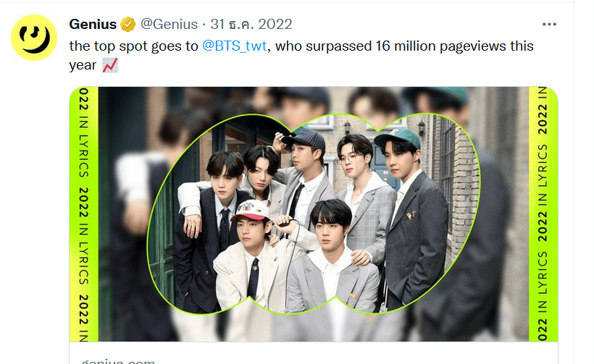Click the gold verified badge beside Genius
The height and width of the screenshot is (364, 594).
click(128, 25)
